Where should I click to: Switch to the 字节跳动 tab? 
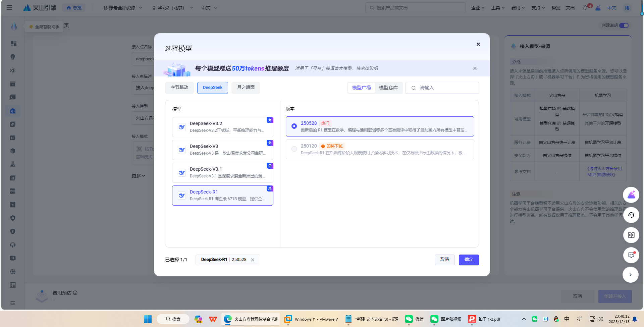coord(179,88)
